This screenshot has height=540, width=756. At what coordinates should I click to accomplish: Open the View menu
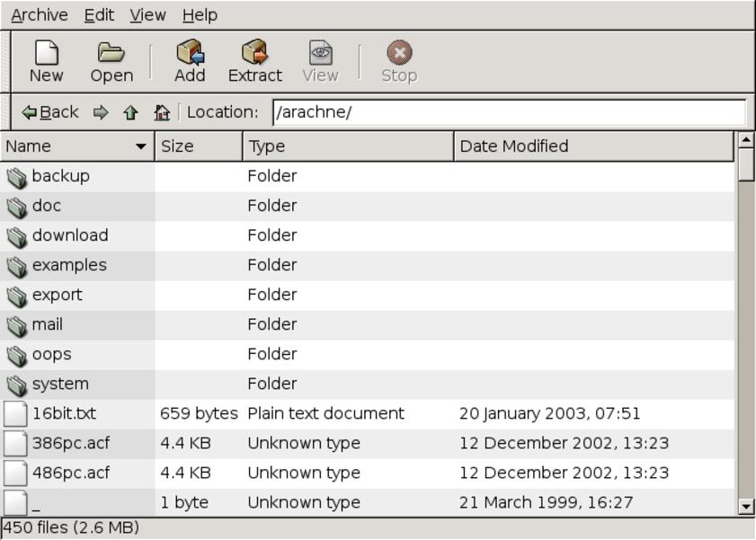(147, 15)
